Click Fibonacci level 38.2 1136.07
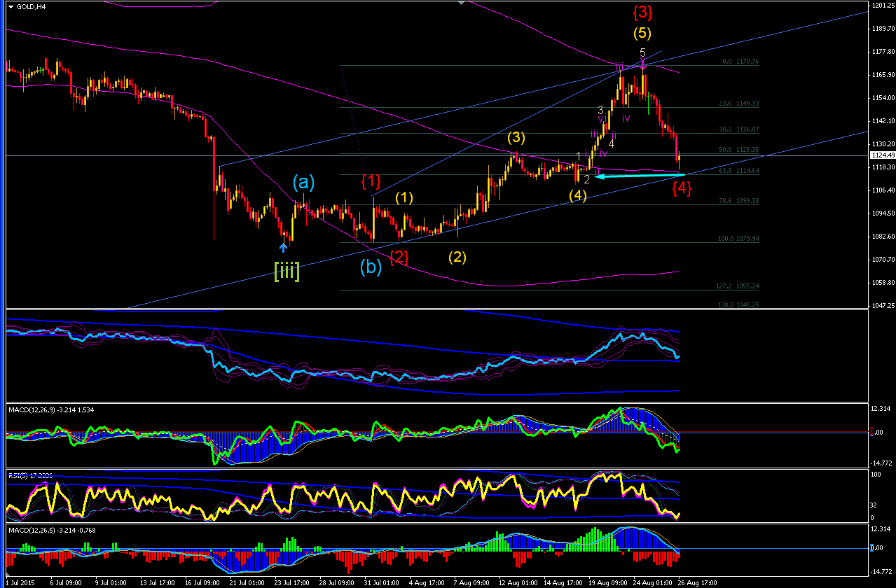This screenshot has height=588, width=896. 740,129
